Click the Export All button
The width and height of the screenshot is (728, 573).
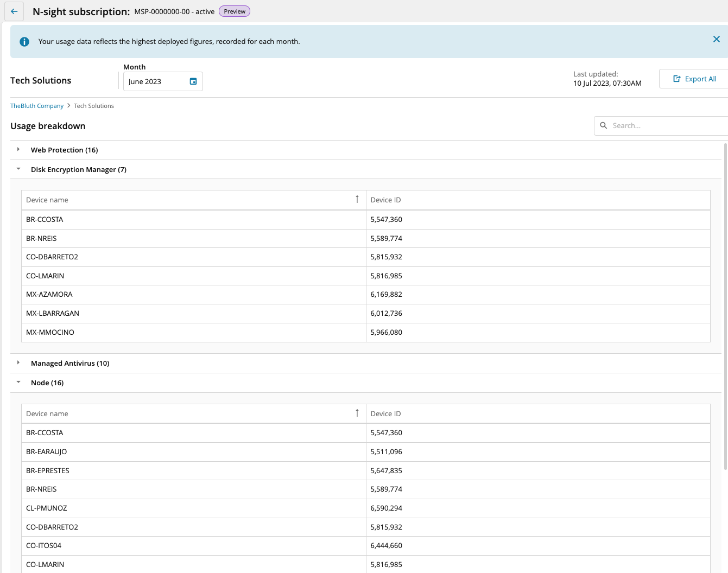point(694,79)
